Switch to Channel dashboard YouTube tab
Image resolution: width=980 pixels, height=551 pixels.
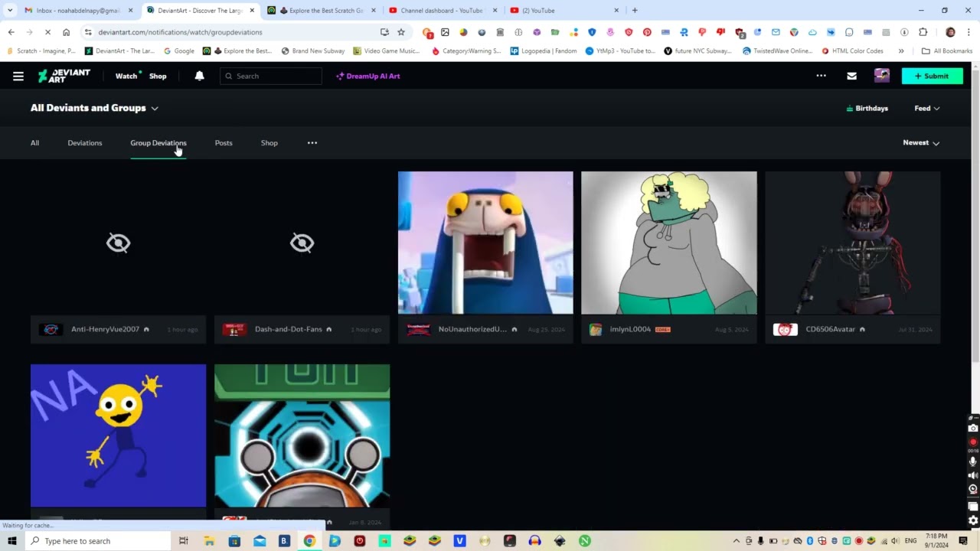(x=443, y=11)
